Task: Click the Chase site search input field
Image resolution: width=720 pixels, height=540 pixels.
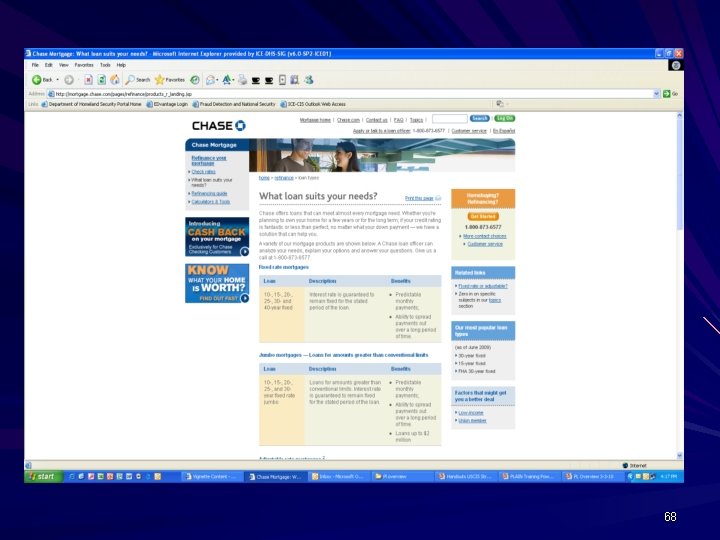Action: (x=449, y=119)
